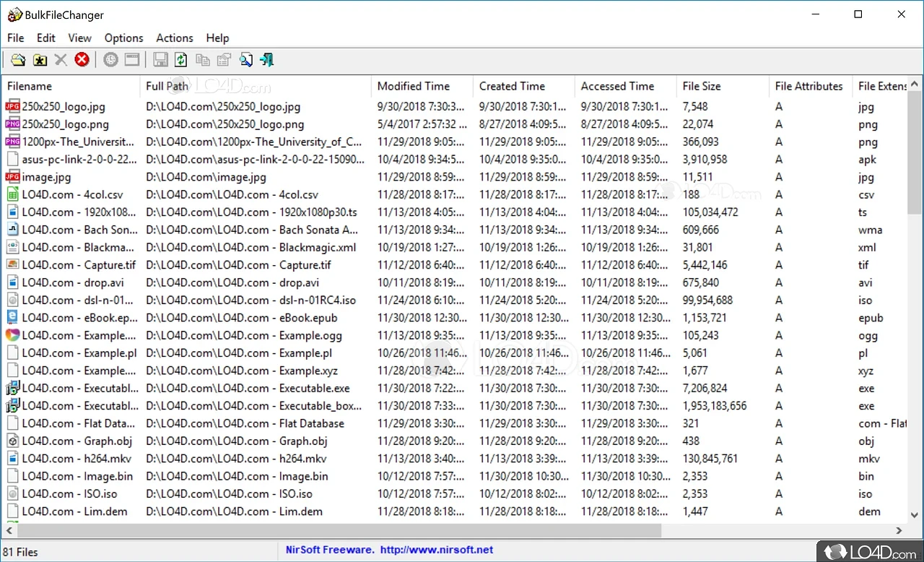Click the Add Files open-folder toolbar icon
Viewport: 924px width, 562px height.
[x=17, y=60]
